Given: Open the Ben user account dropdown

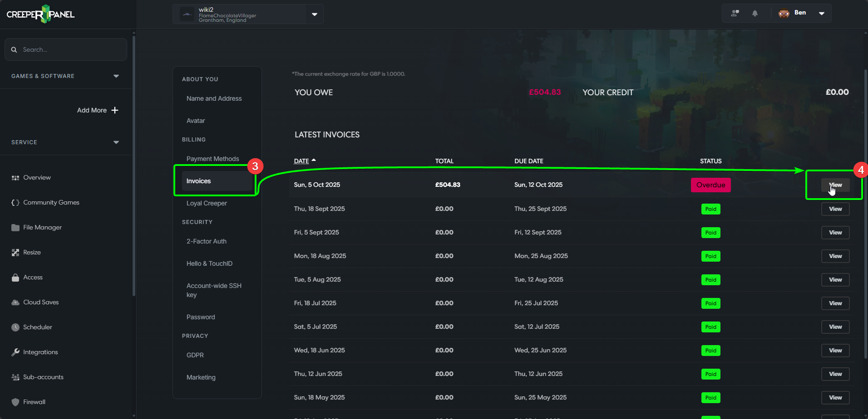Looking at the screenshot, I should pyautogui.click(x=821, y=13).
